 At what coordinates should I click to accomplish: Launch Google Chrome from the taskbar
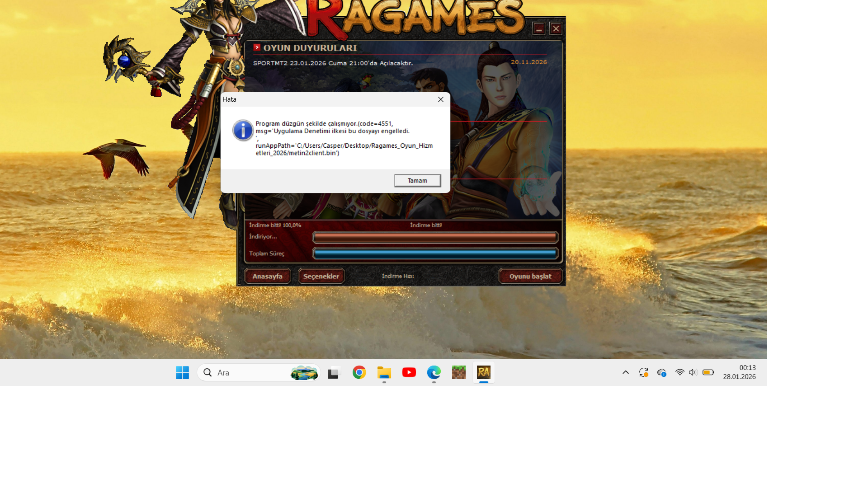pyautogui.click(x=359, y=373)
